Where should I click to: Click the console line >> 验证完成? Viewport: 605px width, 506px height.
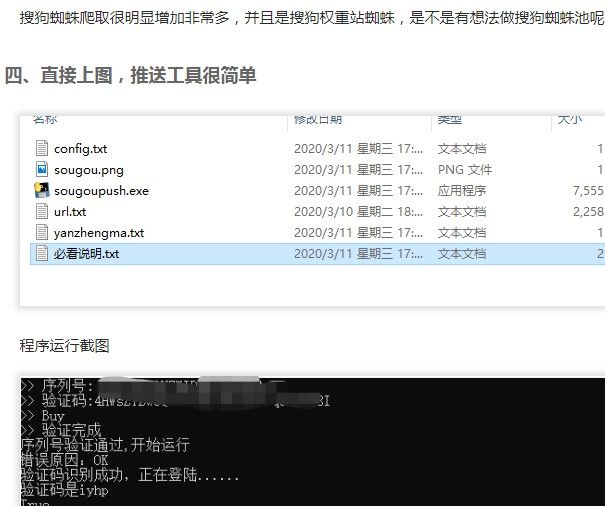[61, 430]
